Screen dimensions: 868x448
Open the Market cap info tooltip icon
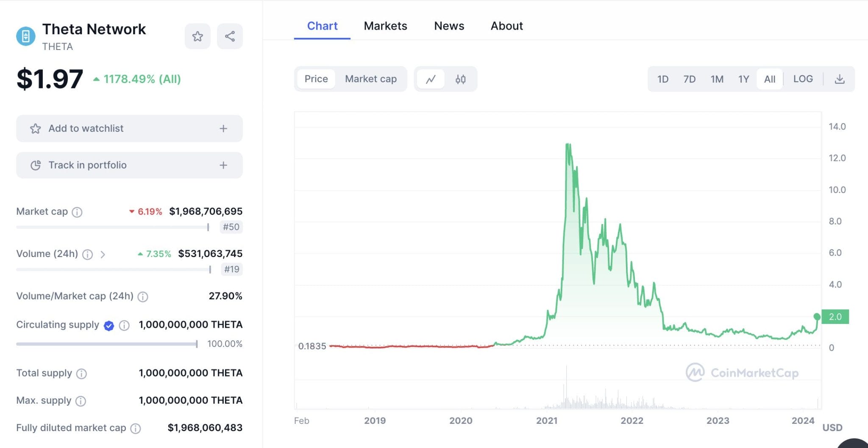coord(77,212)
